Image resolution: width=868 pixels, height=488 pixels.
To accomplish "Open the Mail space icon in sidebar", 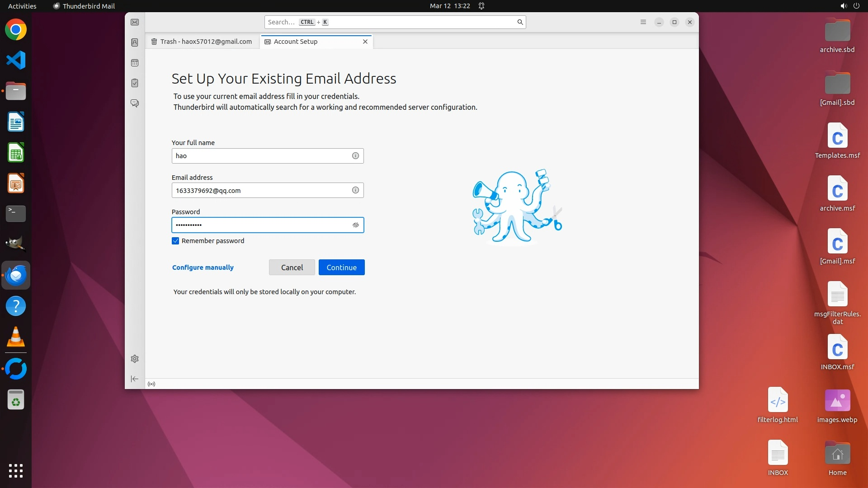I will tap(135, 22).
